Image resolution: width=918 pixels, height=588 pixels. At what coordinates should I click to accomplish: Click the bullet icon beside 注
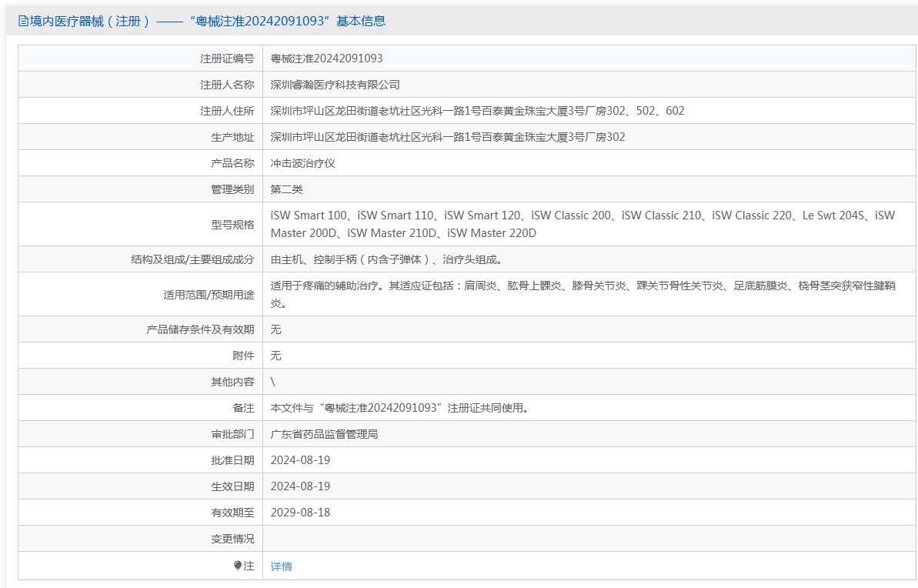click(x=238, y=566)
